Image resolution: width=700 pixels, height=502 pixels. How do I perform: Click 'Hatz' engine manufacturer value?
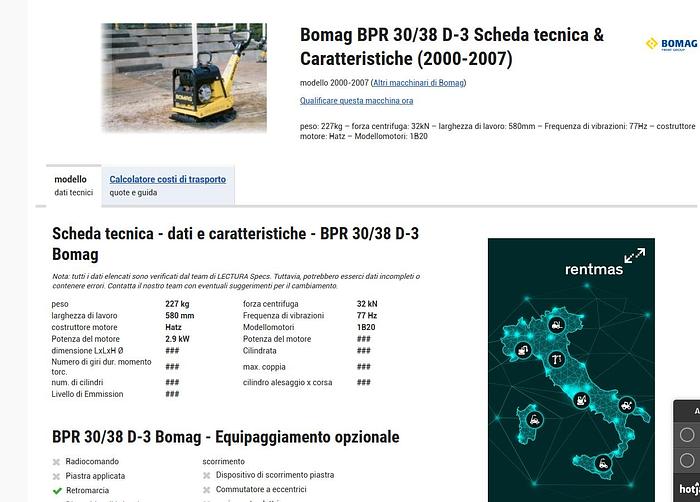pos(173,327)
